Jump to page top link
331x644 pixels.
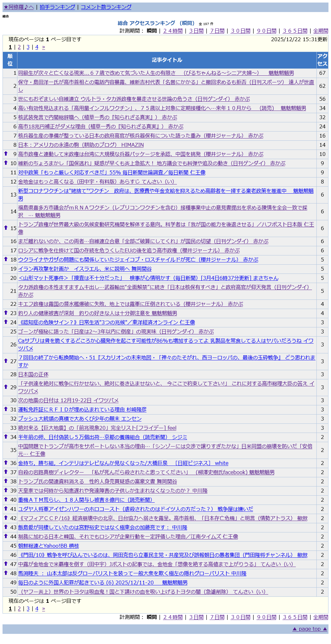(x=309, y=629)
